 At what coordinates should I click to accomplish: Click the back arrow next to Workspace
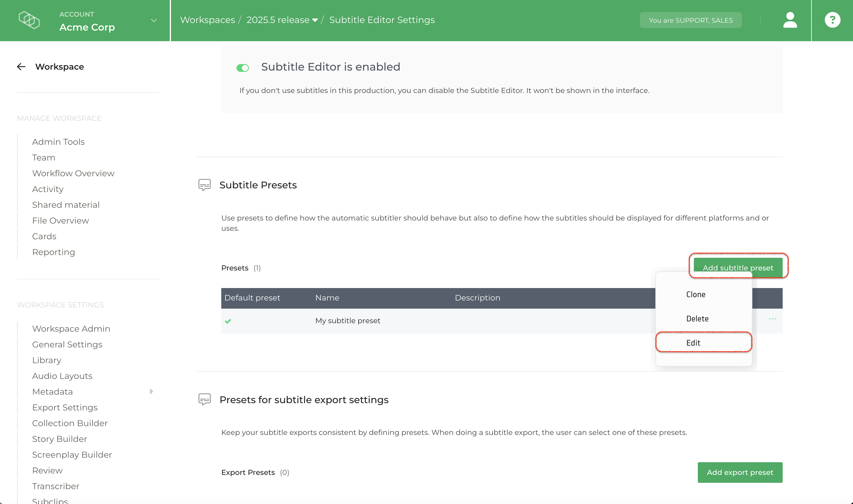[x=22, y=67]
